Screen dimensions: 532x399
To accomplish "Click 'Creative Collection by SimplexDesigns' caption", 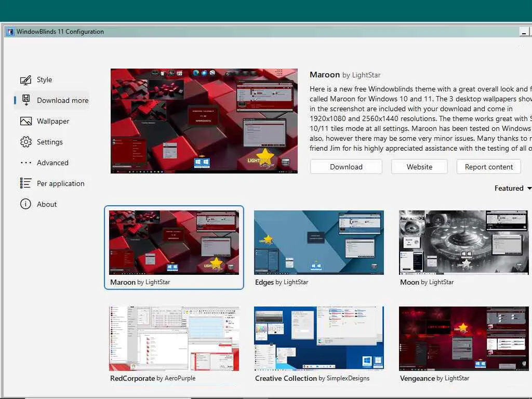I will pos(312,378).
